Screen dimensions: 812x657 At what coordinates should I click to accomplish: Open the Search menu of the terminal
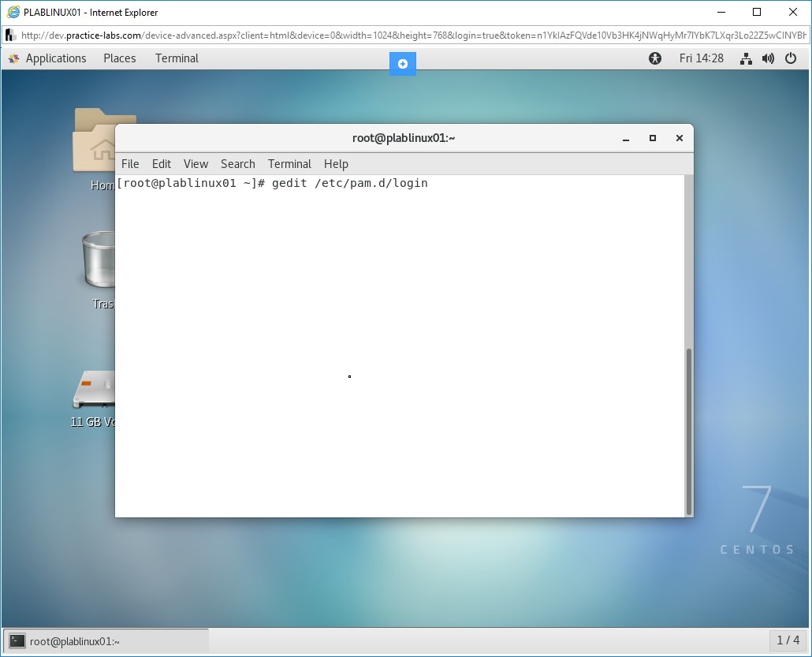pyautogui.click(x=237, y=164)
